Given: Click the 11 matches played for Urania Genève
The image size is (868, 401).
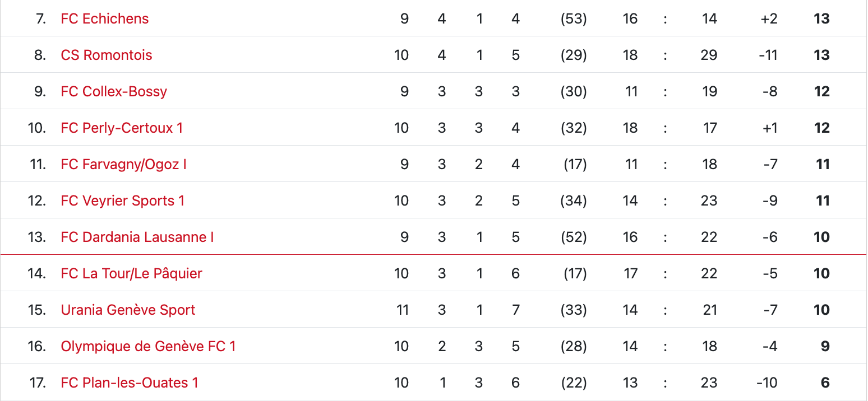Looking at the screenshot, I should [x=402, y=310].
